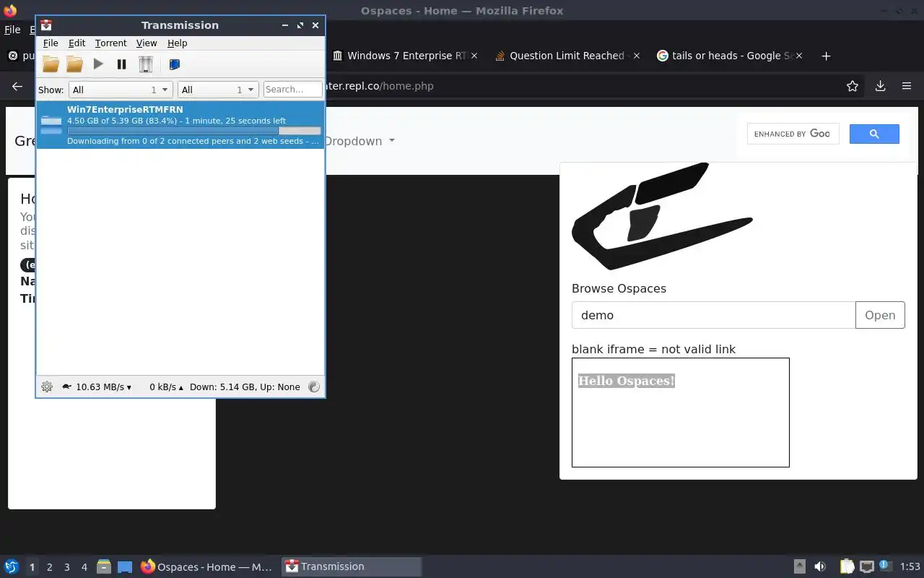Click the update notification tray icon

(x=884, y=566)
